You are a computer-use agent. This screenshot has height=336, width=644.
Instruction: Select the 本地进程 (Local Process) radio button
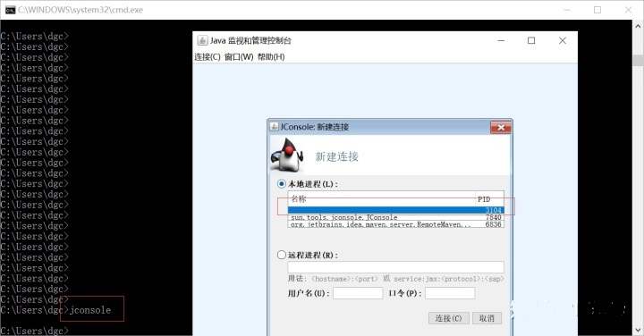tap(282, 184)
